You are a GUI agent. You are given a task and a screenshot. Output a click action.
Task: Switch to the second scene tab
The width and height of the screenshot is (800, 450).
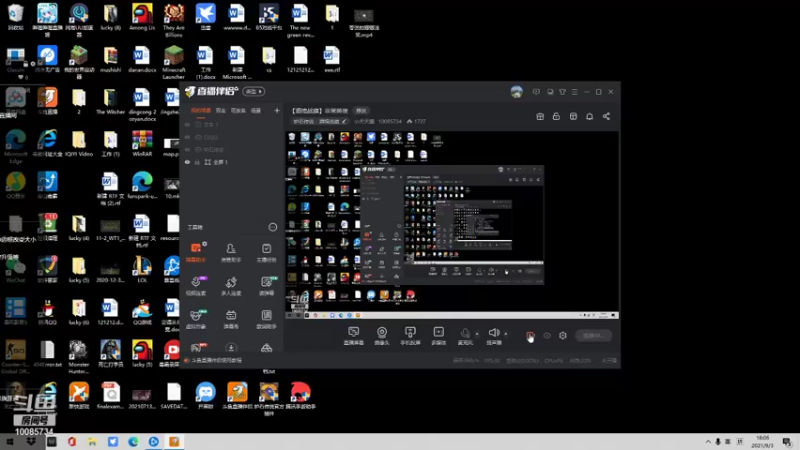220,111
